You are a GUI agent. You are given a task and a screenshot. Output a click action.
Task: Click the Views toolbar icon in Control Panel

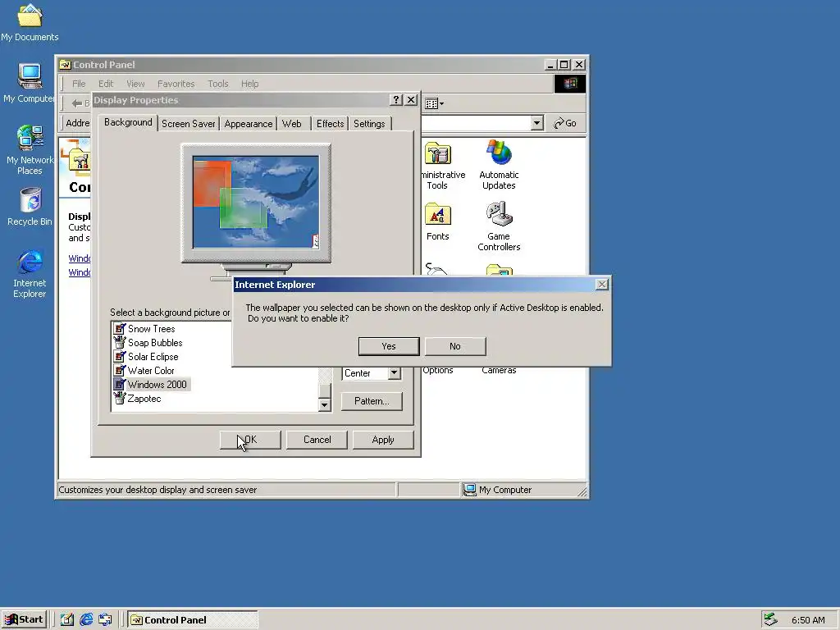point(434,103)
